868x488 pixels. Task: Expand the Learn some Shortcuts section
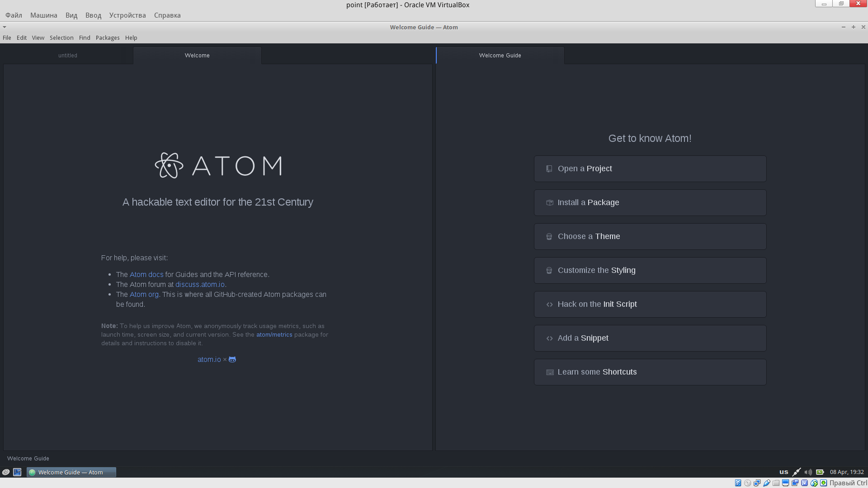[x=650, y=372]
